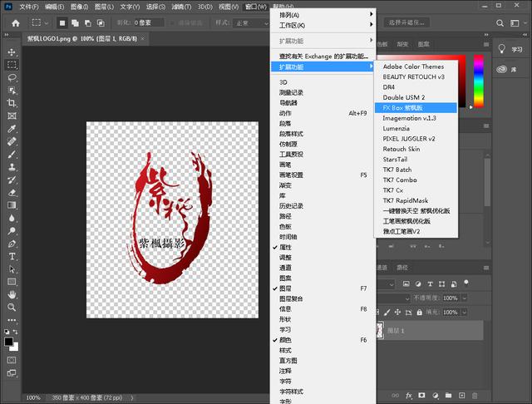Viewport: 532px width, 404px height.
Task: Toggle Lock All padlock for layer
Action: pos(420,313)
